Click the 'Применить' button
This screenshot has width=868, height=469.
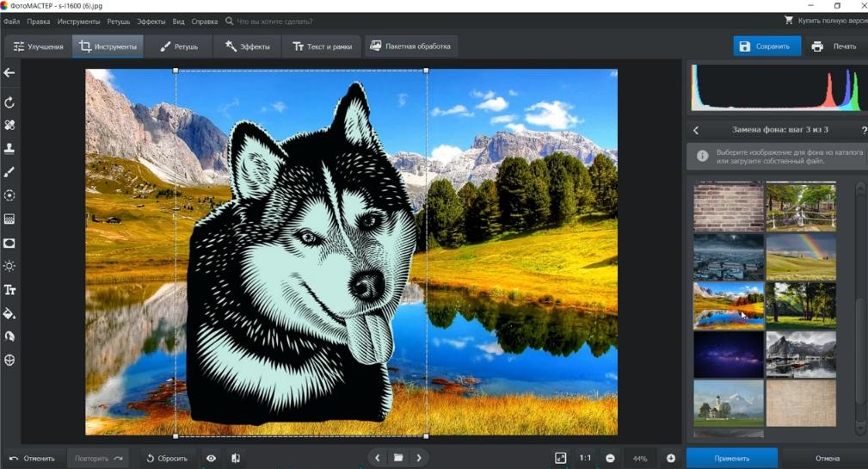pyautogui.click(x=731, y=459)
